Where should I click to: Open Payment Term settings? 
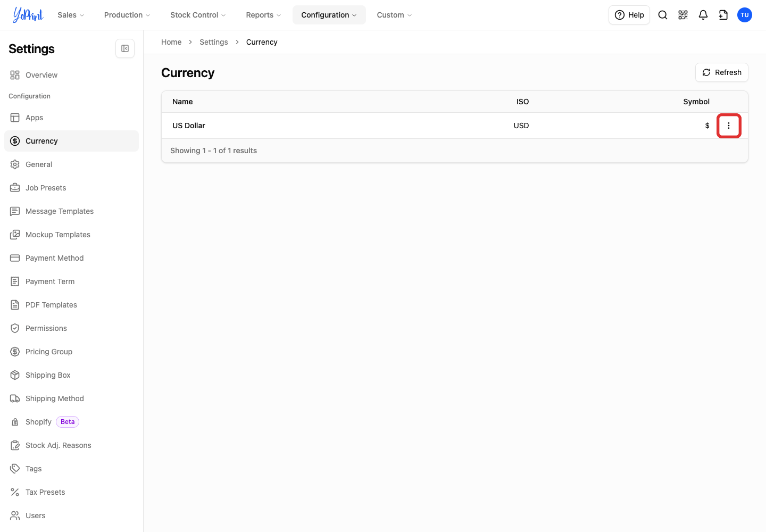[x=71, y=281]
